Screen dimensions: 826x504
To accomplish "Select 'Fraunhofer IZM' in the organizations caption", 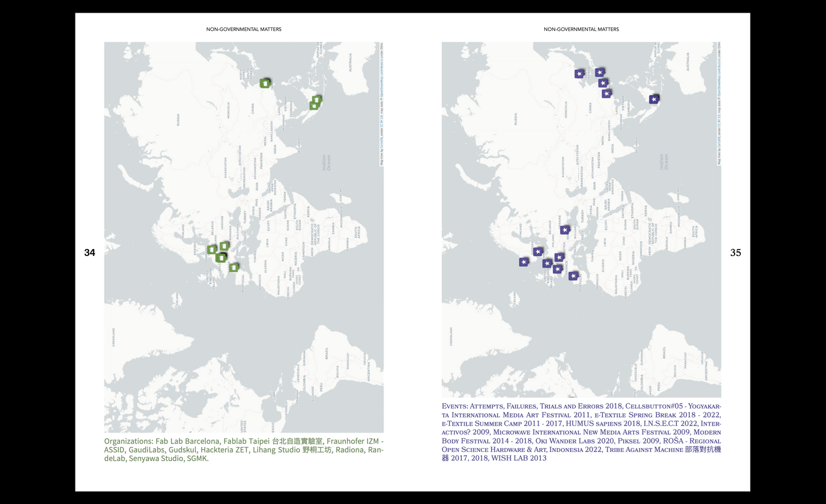I will (353, 441).
